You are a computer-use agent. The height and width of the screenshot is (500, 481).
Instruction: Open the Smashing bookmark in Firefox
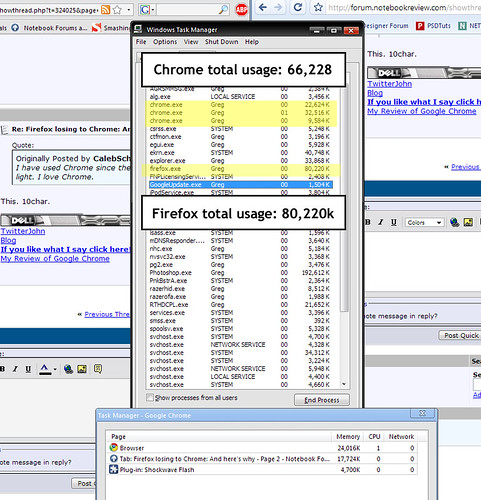tap(111, 28)
